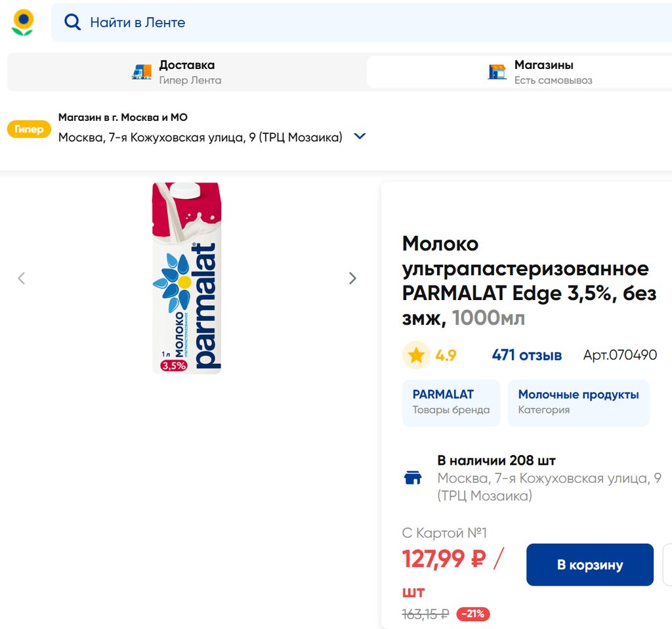Click the store pickup shop icon
This screenshot has width=672, height=629.
click(497, 72)
